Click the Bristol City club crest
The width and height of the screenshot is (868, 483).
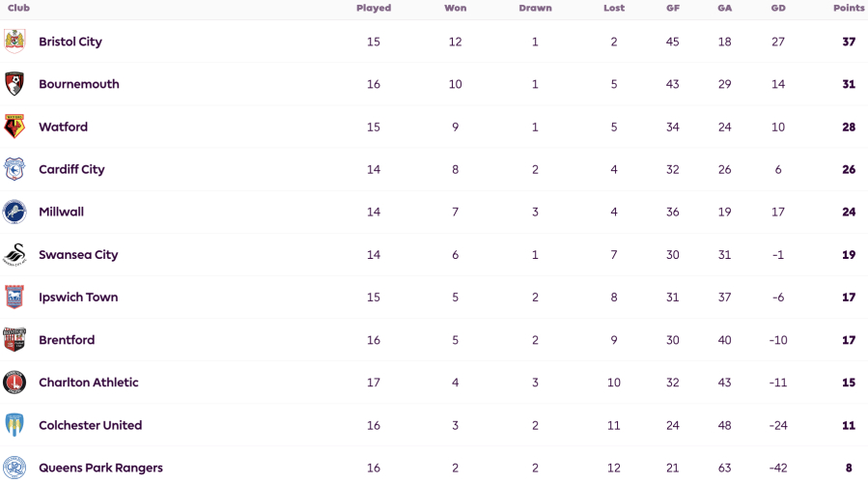[x=14, y=41]
